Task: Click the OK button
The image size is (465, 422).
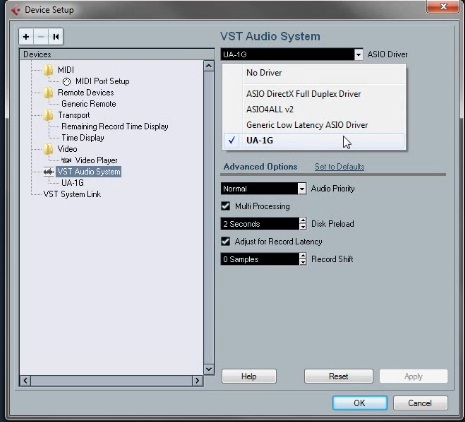Action: coord(360,403)
